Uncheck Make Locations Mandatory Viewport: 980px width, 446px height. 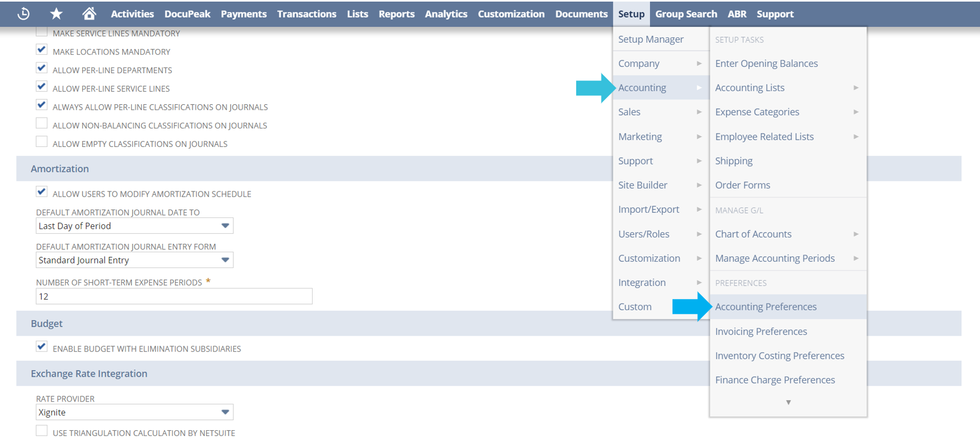click(42, 50)
